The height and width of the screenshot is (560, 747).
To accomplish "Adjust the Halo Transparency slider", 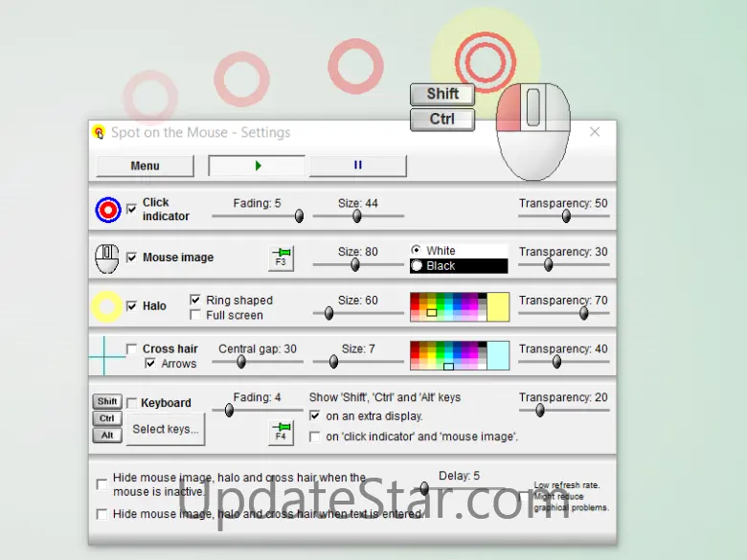I will [x=563, y=313].
